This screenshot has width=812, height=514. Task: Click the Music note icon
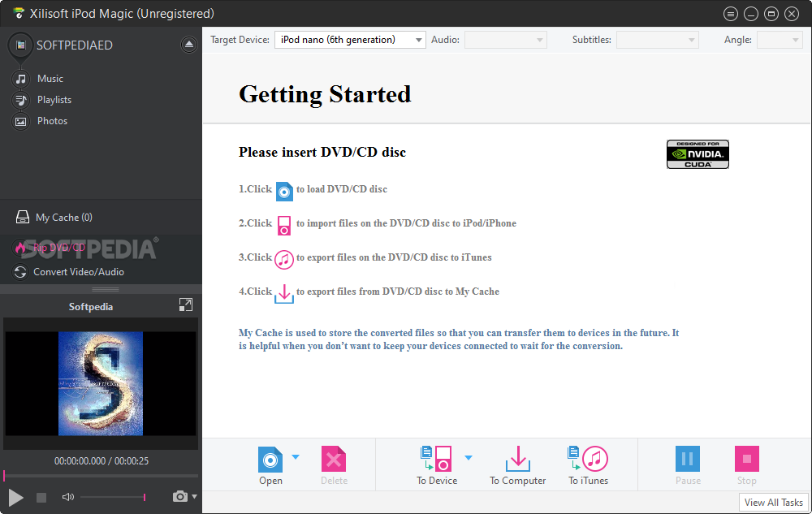tap(21, 79)
